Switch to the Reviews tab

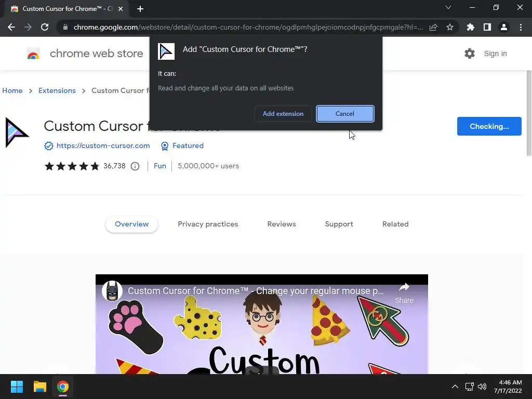coord(282,224)
